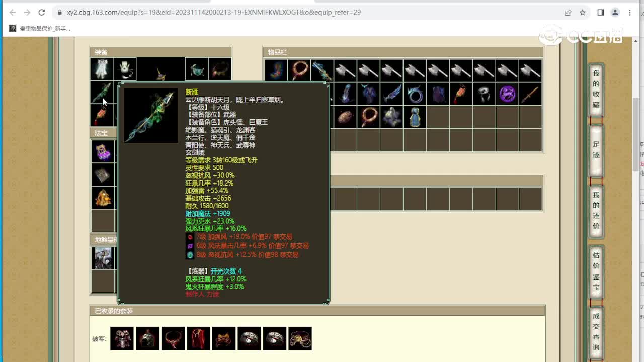Select the blue spiked ring item
The height and width of the screenshot is (362, 644).
click(x=415, y=94)
